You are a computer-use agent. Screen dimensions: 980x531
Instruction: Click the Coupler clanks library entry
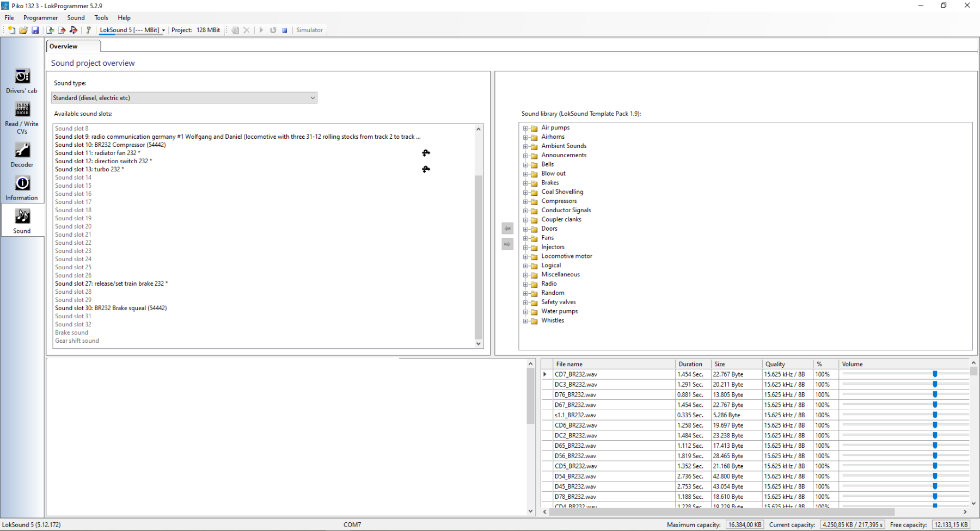pos(561,220)
